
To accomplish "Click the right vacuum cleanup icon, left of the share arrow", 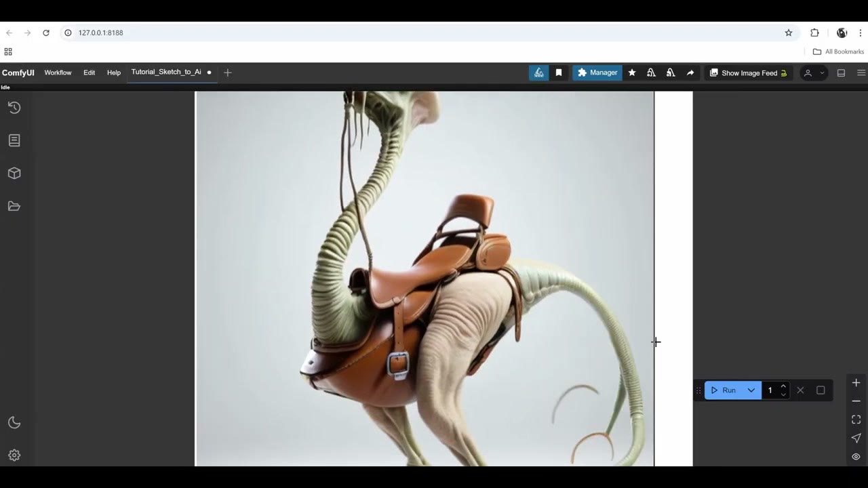I will (x=671, y=73).
